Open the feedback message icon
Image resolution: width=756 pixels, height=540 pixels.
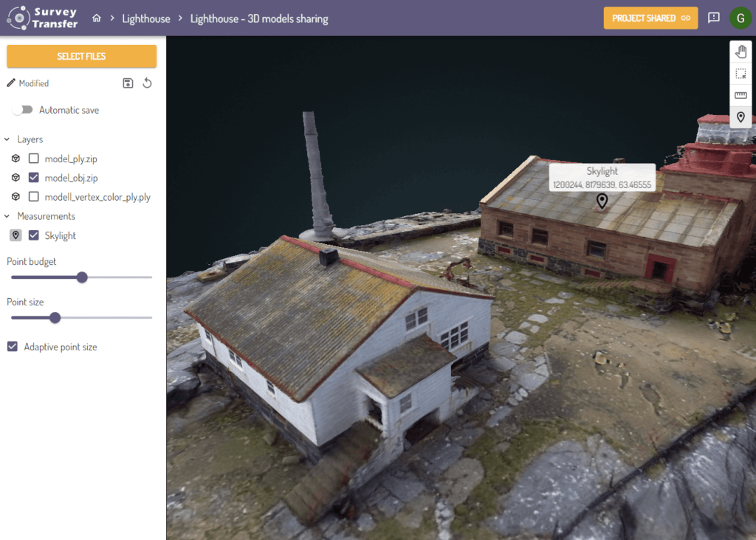(x=713, y=18)
